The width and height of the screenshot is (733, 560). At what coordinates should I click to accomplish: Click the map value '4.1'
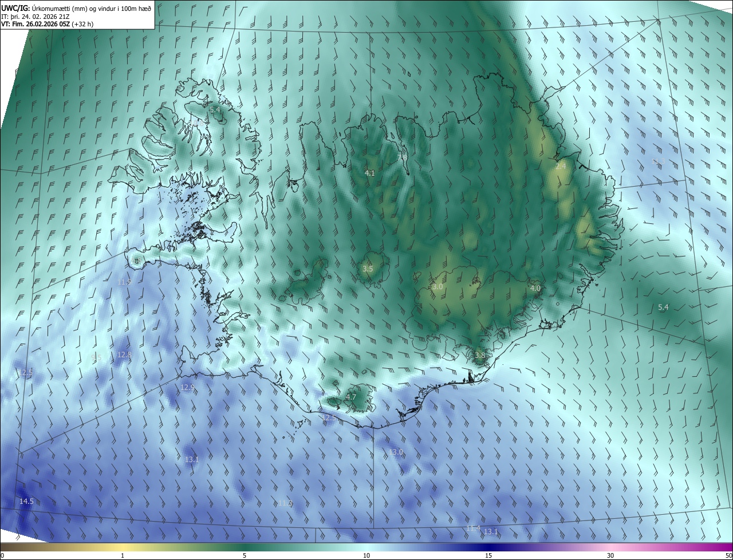[x=369, y=172]
